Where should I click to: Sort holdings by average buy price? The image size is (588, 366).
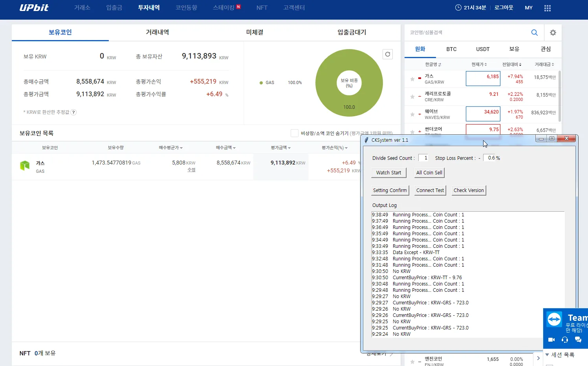[170, 148]
